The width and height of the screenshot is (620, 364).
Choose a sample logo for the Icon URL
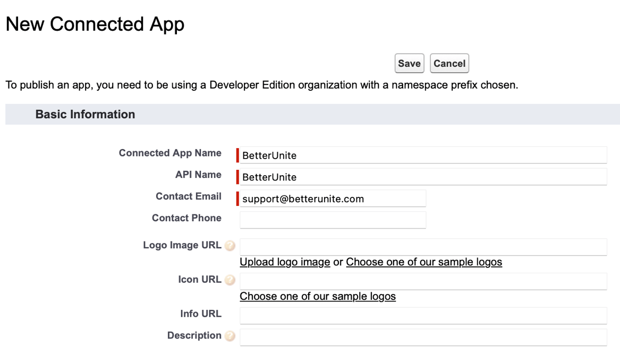click(317, 296)
